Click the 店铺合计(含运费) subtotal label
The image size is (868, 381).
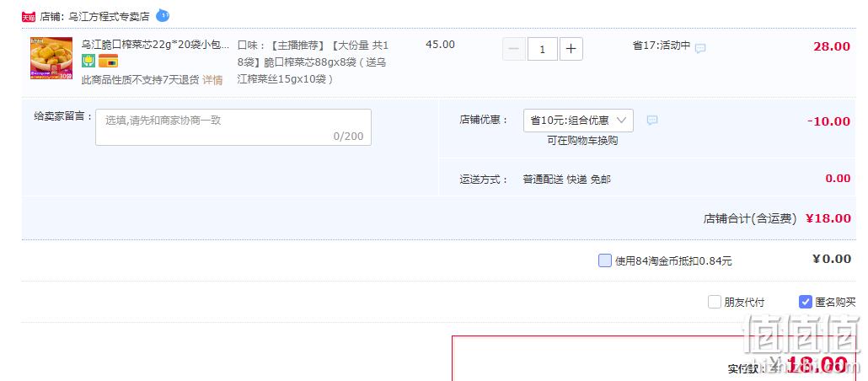click(749, 219)
